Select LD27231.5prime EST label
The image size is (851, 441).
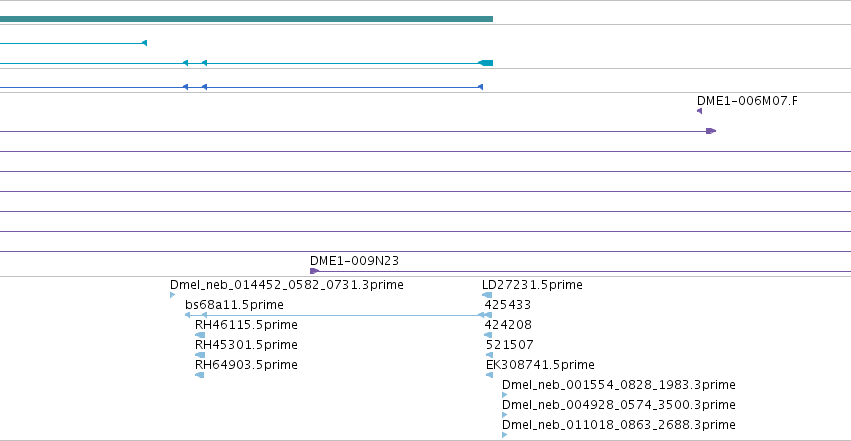(x=532, y=285)
